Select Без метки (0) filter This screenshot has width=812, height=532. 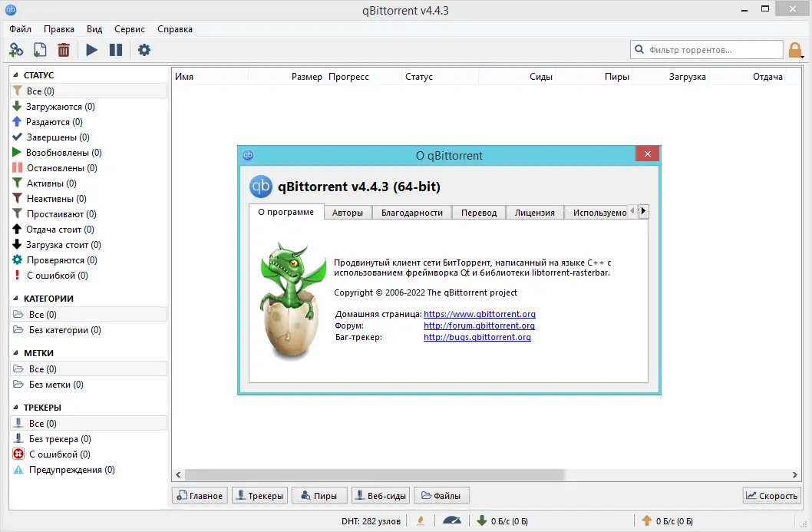(x=88, y=385)
